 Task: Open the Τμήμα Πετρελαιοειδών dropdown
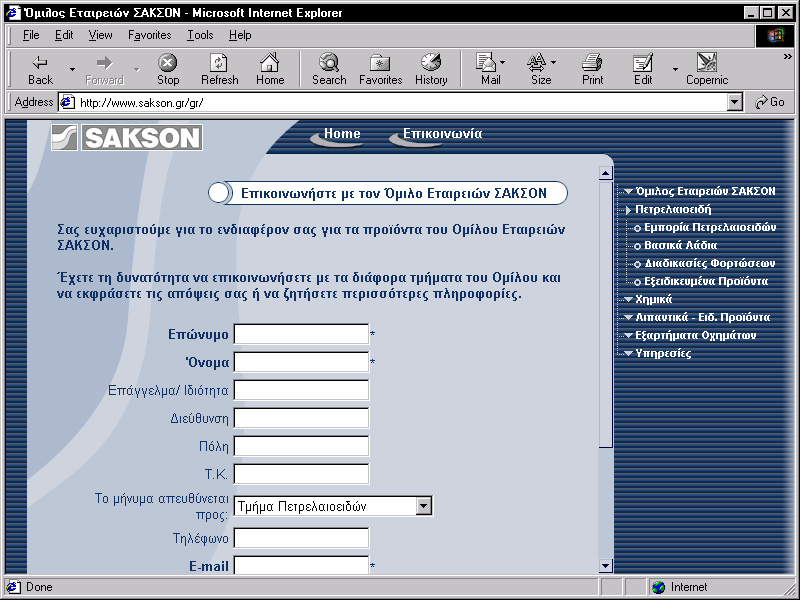pos(333,506)
